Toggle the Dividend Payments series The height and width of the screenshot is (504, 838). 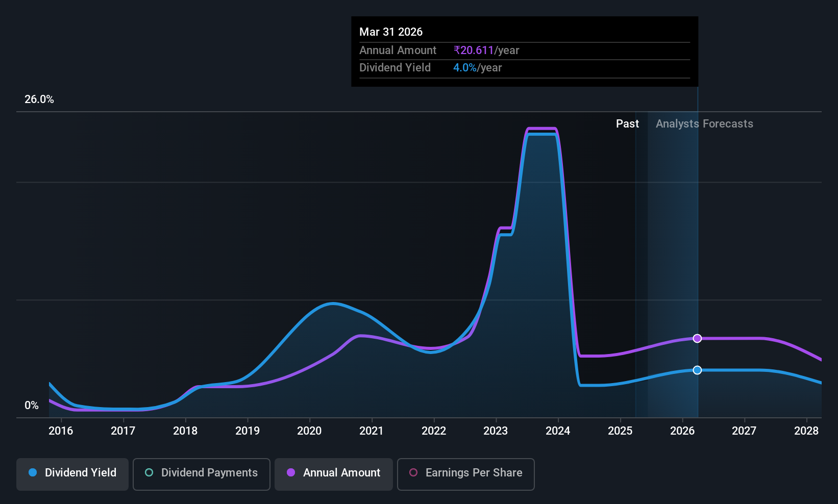pos(202,474)
